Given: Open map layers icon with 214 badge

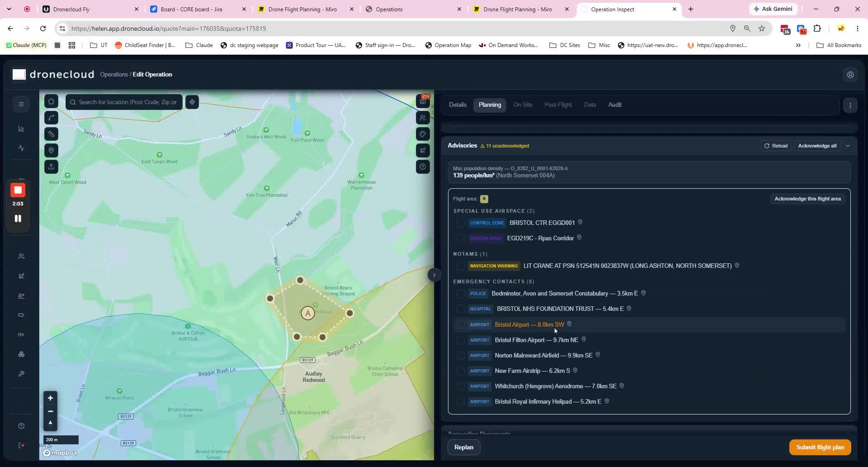Looking at the screenshot, I should tap(423, 101).
